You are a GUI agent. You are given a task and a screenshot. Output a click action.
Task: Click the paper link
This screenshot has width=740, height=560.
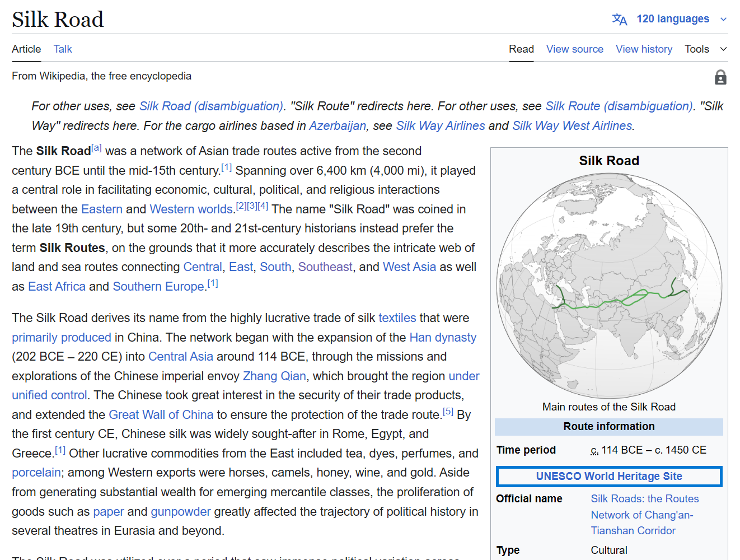pos(109,512)
